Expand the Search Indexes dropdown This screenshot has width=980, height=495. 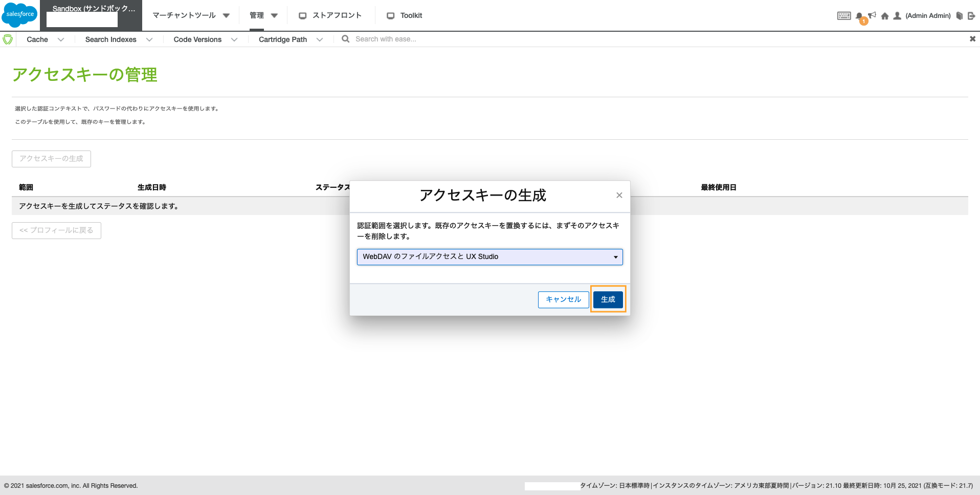pyautogui.click(x=149, y=39)
